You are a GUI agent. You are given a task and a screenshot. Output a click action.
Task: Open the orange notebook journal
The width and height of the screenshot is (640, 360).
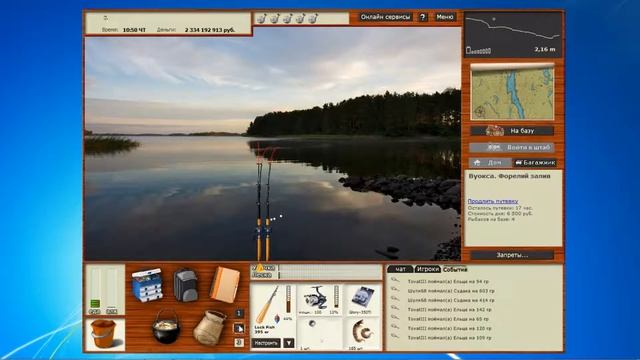coord(224,284)
